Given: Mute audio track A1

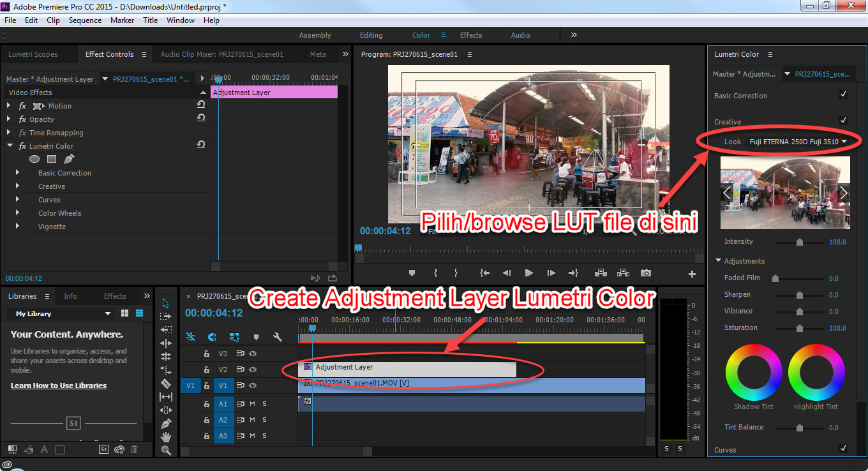Looking at the screenshot, I should click(252, 403).
